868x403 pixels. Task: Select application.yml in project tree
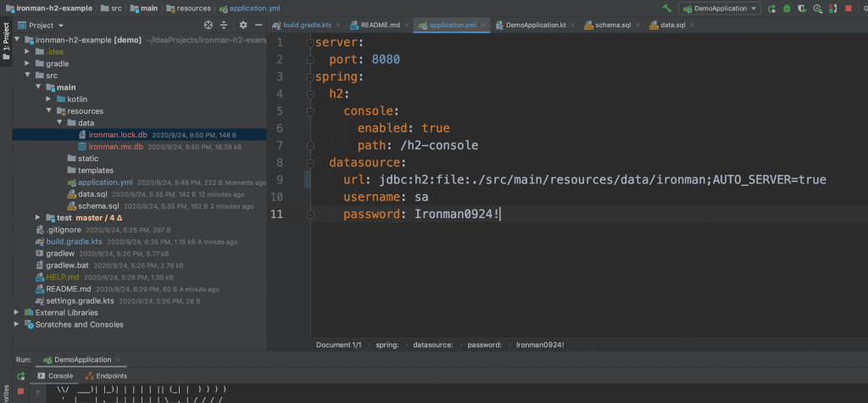pyautogui.click(x=105, y=182)
